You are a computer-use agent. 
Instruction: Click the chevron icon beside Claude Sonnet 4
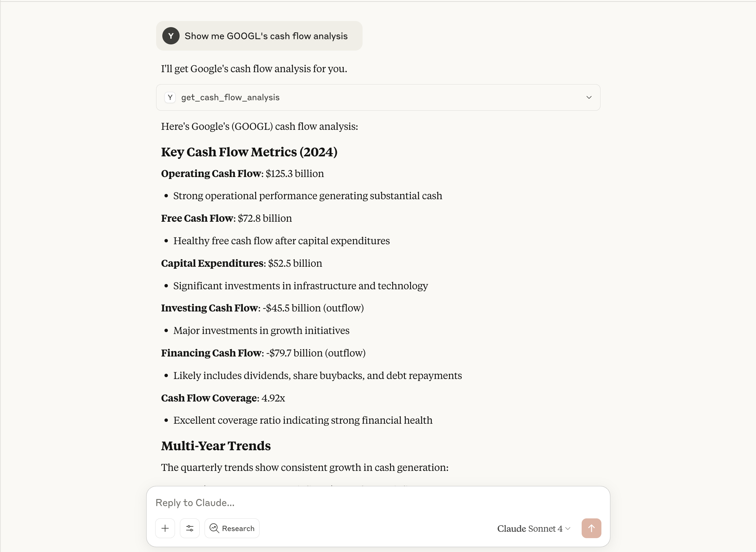[567, 529]
